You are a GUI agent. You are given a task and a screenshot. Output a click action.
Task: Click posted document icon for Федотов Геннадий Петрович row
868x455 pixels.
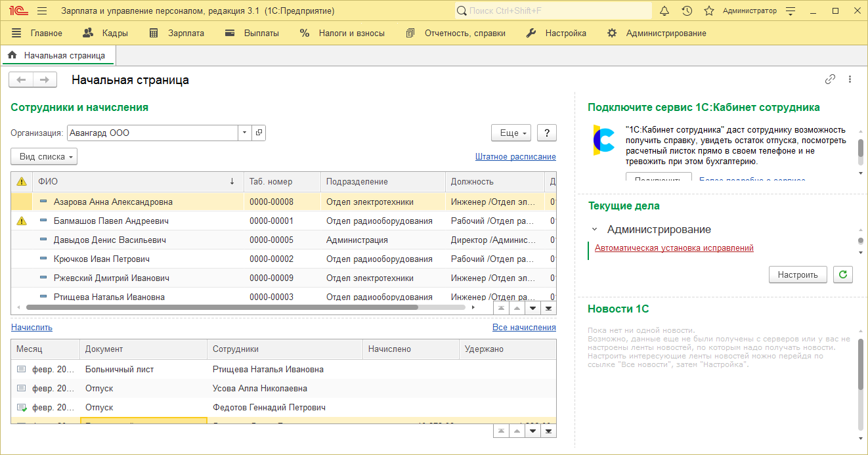[21, 408]
